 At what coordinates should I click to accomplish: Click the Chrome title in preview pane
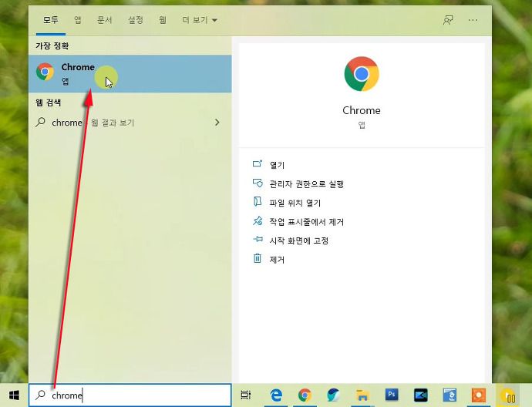362,110
